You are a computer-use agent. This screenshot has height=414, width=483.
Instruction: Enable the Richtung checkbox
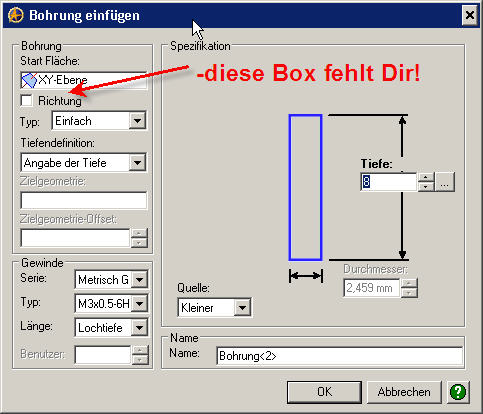(x=26, y=100)
